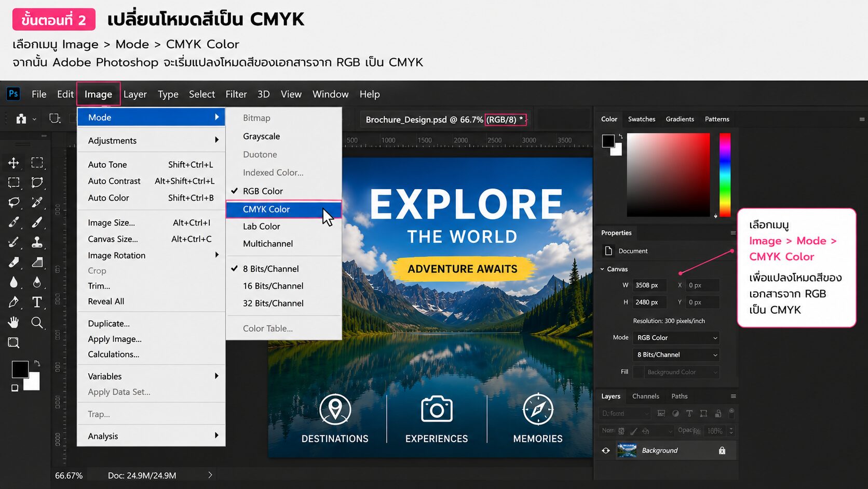Expand the status bar Doc info arrow

[210, 475]
